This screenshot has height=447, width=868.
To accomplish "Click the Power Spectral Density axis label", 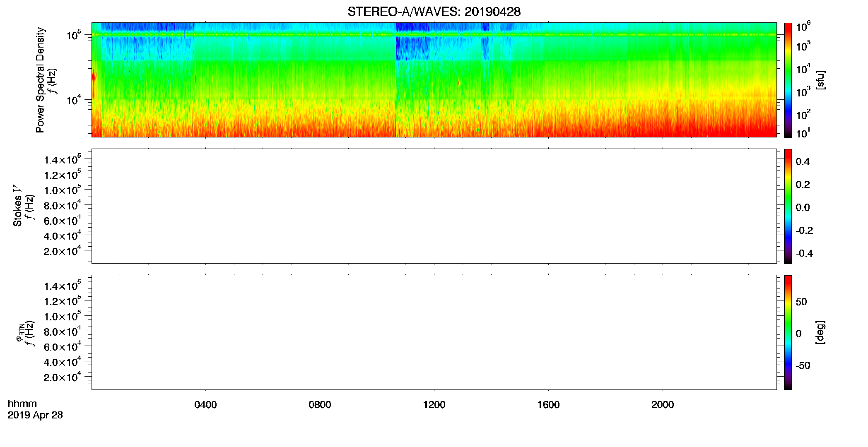I will pyautogui.click(x=40, y=80).
